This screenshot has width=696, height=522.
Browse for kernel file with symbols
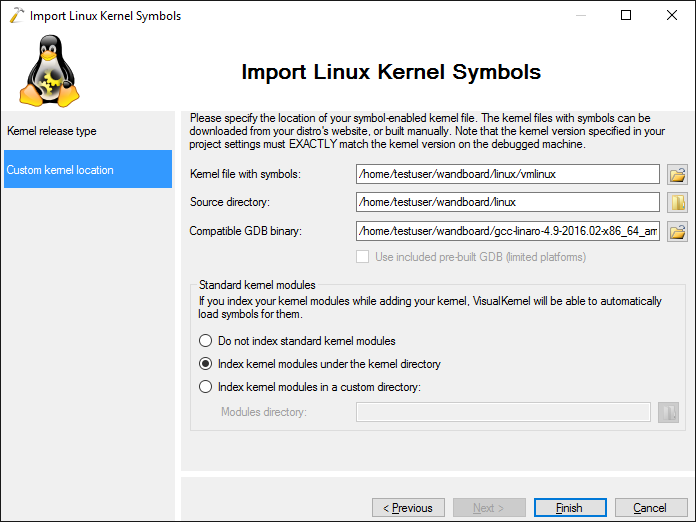coord(677,174)
